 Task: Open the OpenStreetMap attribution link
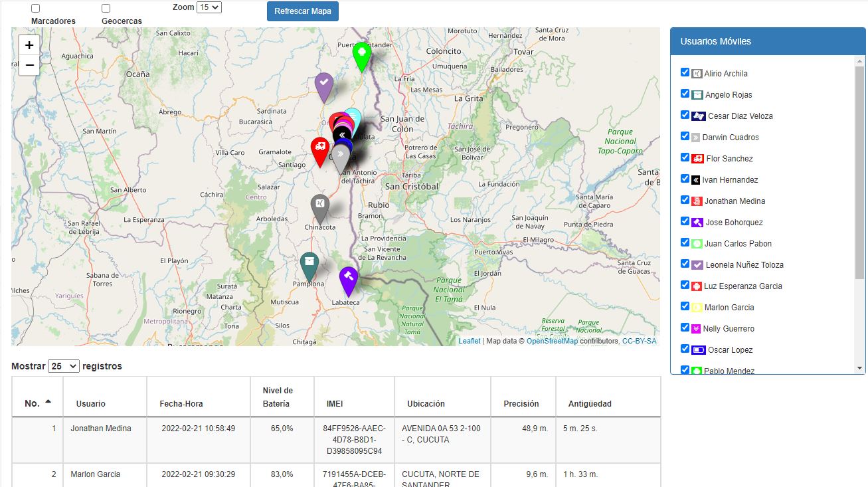pos(552,341)
